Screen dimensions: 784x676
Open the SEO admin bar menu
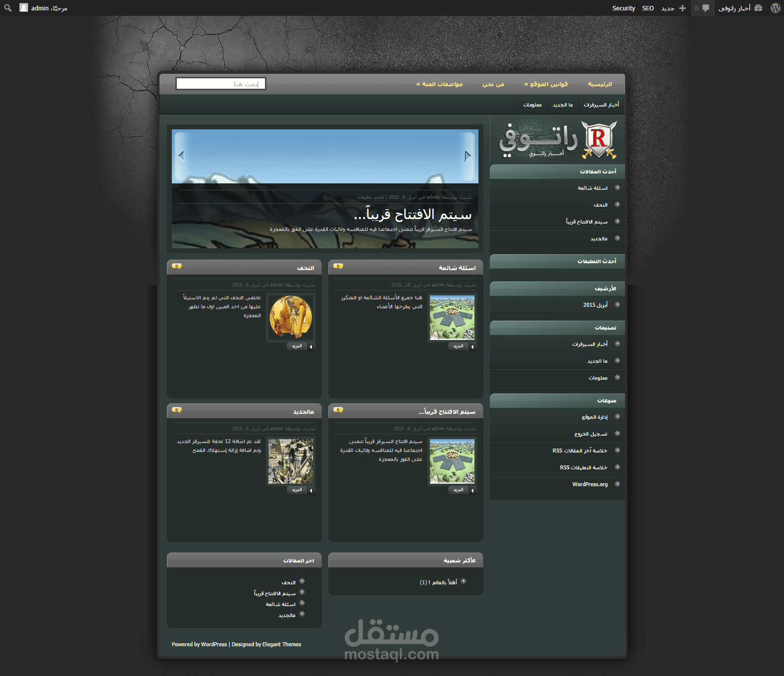pyautogui.click(x=648, y=8)
